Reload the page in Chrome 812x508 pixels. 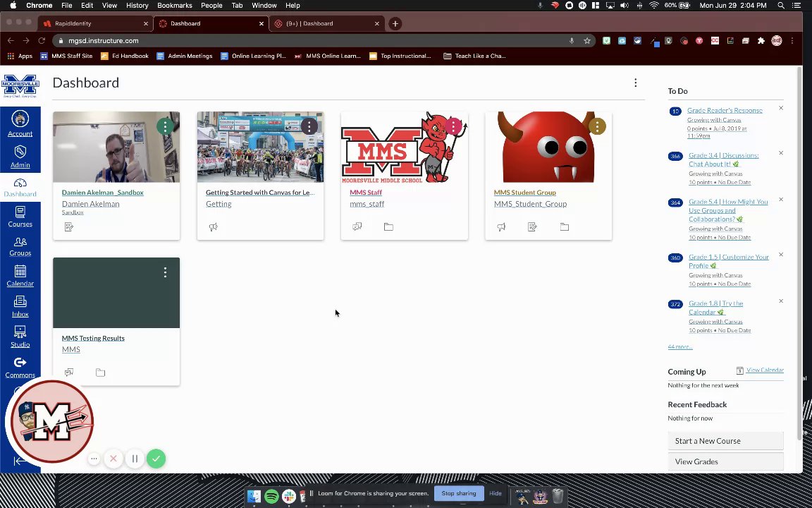[x=42, y=40]
